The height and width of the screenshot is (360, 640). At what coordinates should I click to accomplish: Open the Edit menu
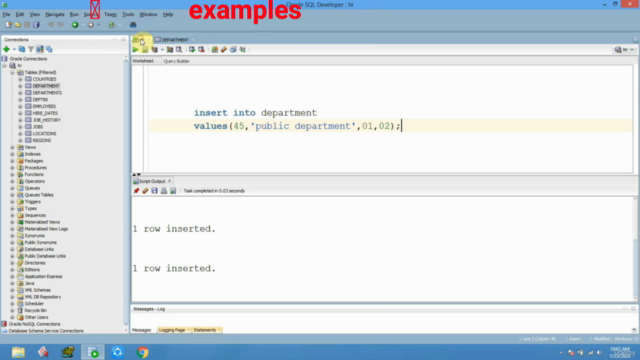coord(20,14)
